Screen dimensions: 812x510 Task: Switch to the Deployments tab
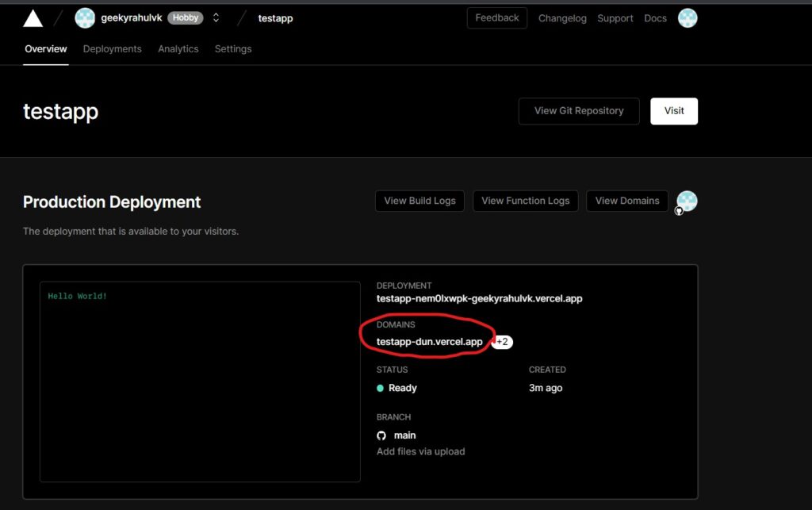112,49
